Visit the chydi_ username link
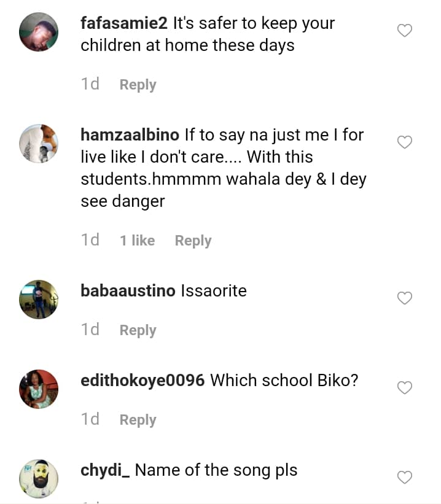This screenshot has width=441, height=504. click(x=105, y=471)
